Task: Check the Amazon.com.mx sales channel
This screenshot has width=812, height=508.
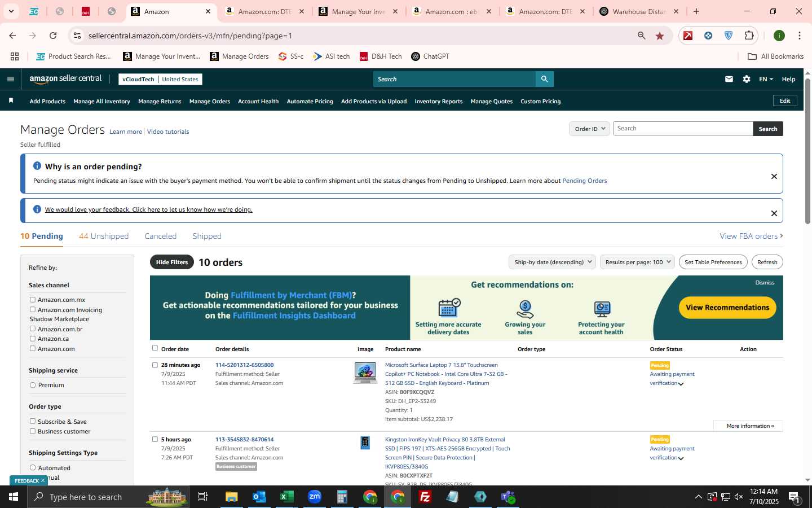Action: click(33, 300)
